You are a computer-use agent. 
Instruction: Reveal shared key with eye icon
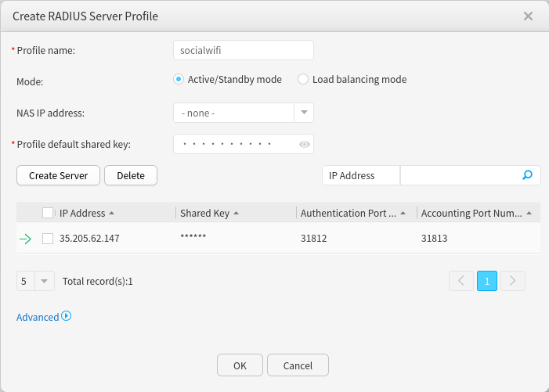point(305,144)
